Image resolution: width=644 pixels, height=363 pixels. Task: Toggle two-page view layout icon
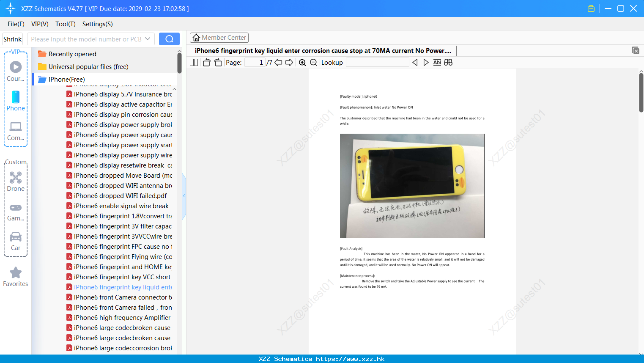click(194, 63)
